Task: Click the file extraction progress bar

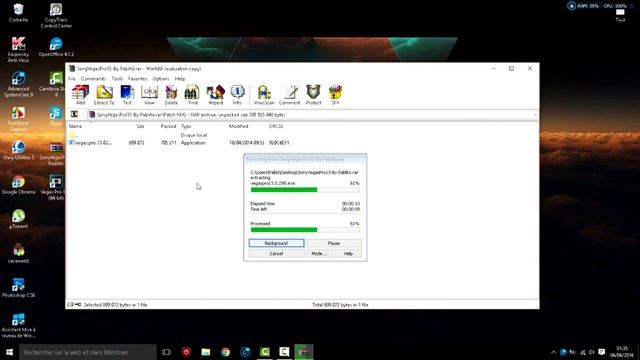Action: pos(305,189)
